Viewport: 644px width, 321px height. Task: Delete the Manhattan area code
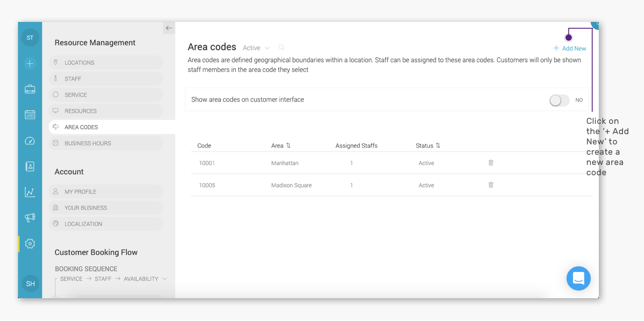point(491,163)
